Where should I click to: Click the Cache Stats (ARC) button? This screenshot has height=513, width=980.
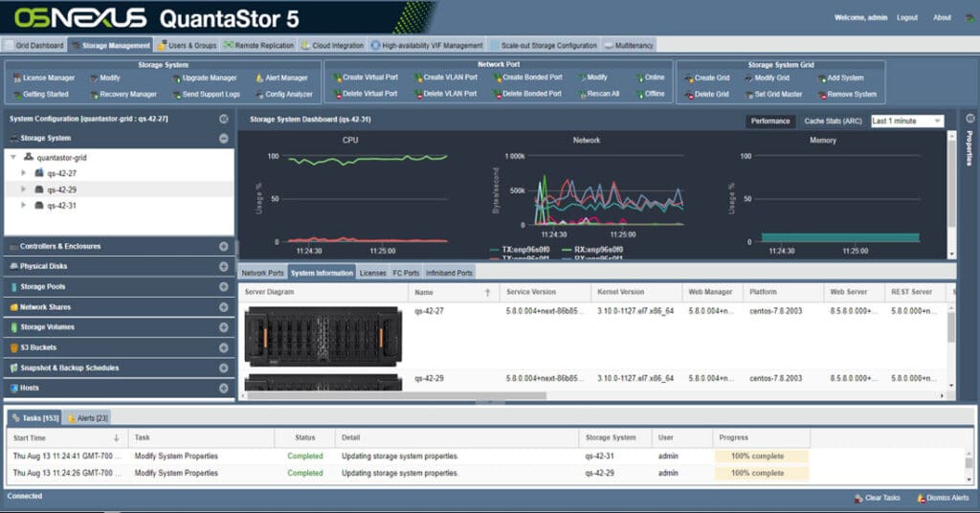tap(833, 122)
